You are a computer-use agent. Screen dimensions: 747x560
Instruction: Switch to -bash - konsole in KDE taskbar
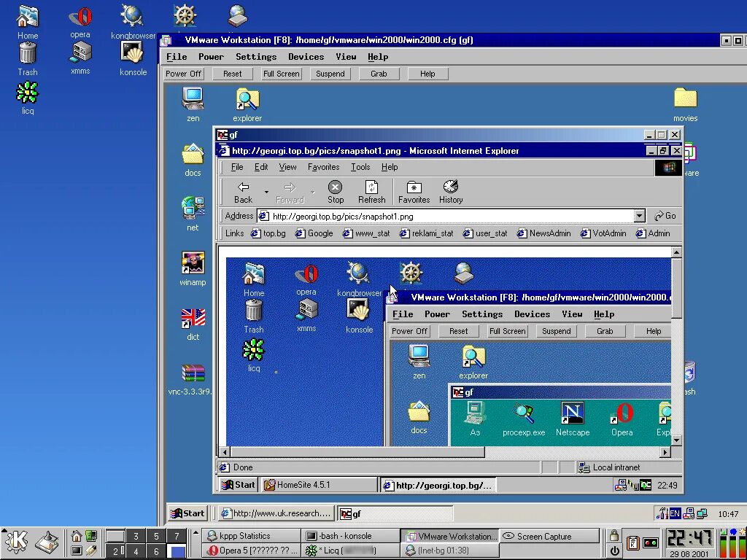click(349, 536)
